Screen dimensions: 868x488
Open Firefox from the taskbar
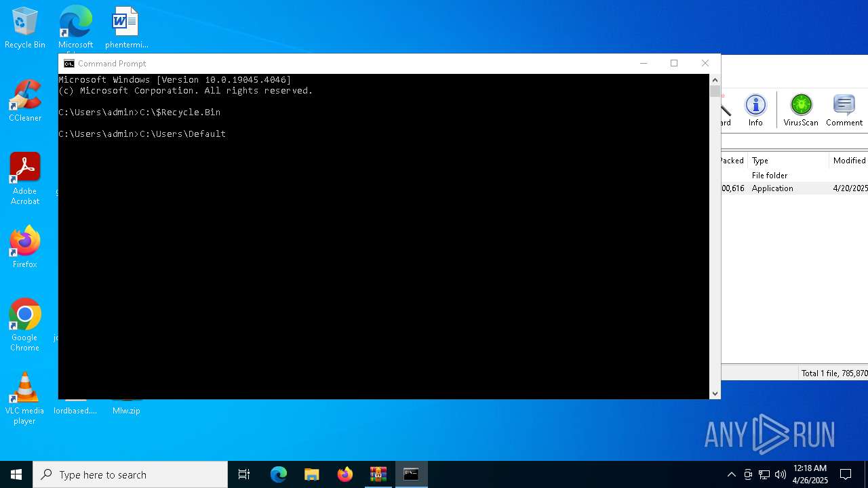point(345,474)
